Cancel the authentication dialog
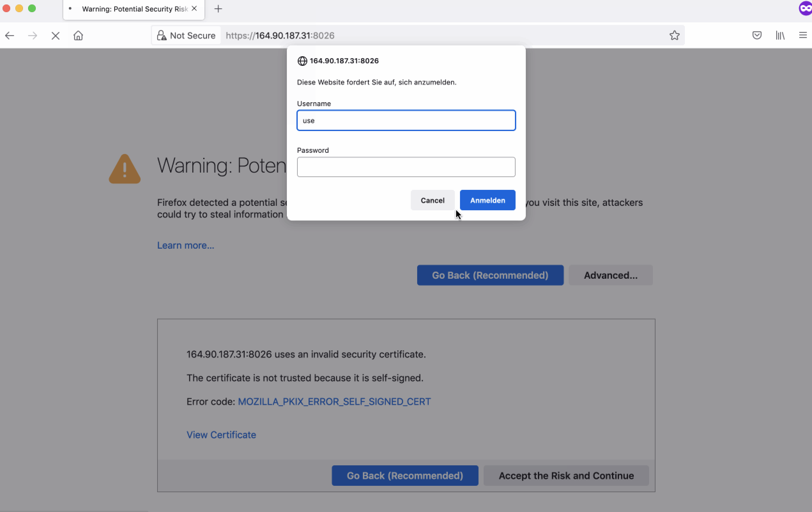 432,200
